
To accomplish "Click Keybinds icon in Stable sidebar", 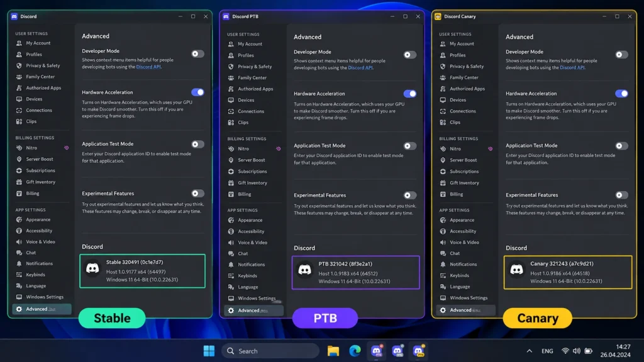I will pyautogui.click(x=19, y=275).
